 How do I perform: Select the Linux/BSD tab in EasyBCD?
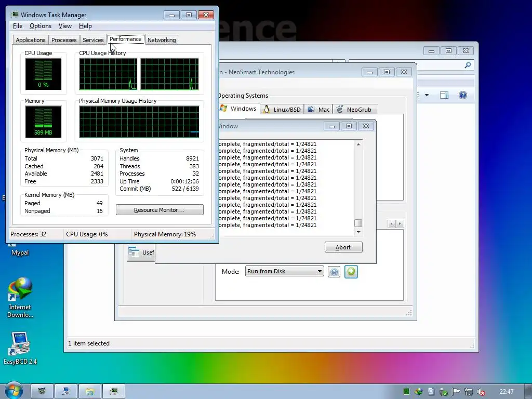coord(282,109)
